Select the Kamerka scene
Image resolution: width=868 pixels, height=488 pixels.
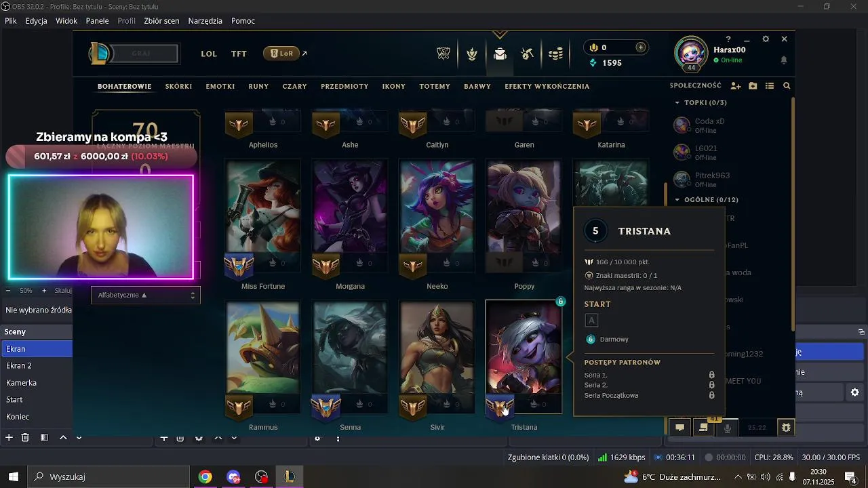click(37, 383)
